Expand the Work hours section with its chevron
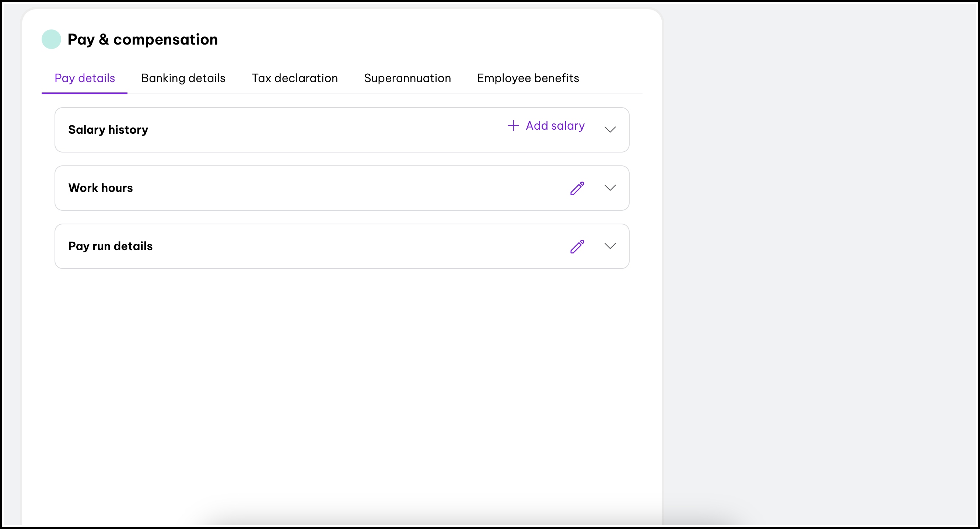The image size is (980, 529). pyautogui.click(x=609, y=188)
